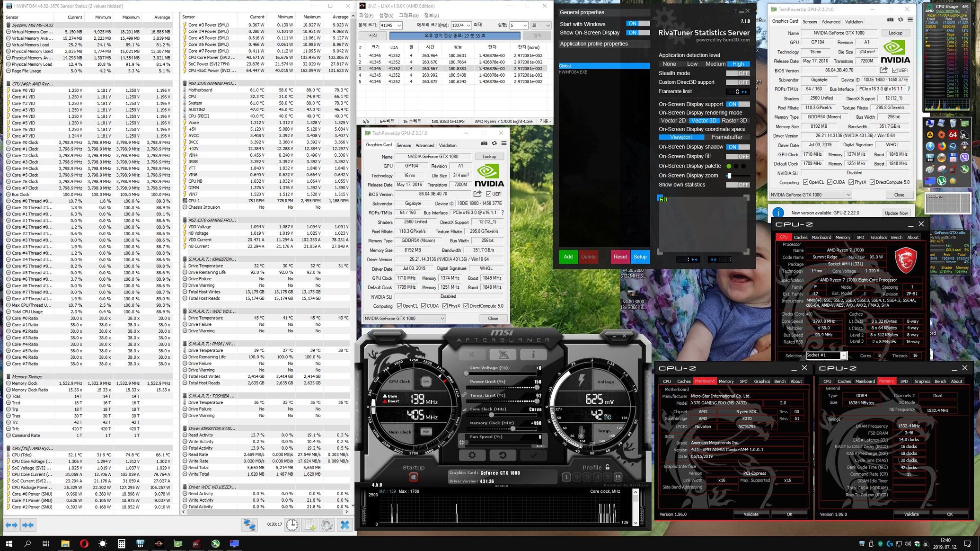Toggle Custom Direct3D support switch

click(738, 82)
